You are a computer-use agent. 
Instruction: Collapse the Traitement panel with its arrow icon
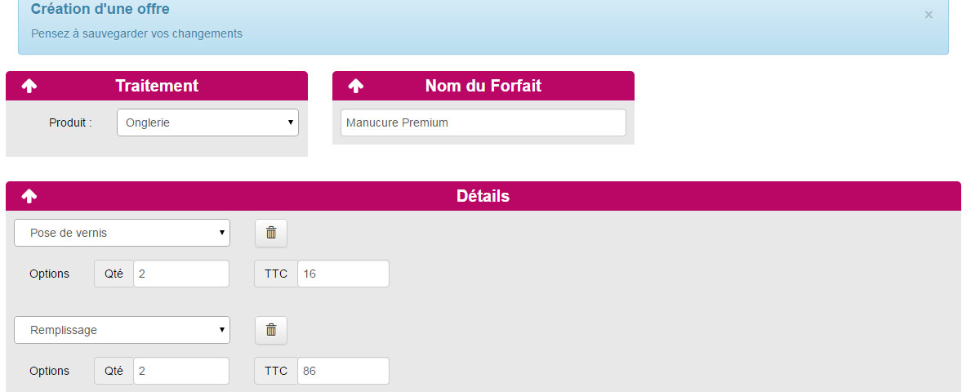pos(29,86)
